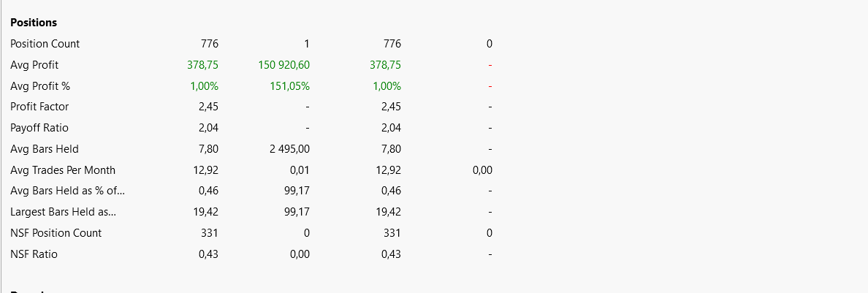Click the 0,01 trades per month value
Viewport: 868px width, 293px height.
[x=300, y=170]
